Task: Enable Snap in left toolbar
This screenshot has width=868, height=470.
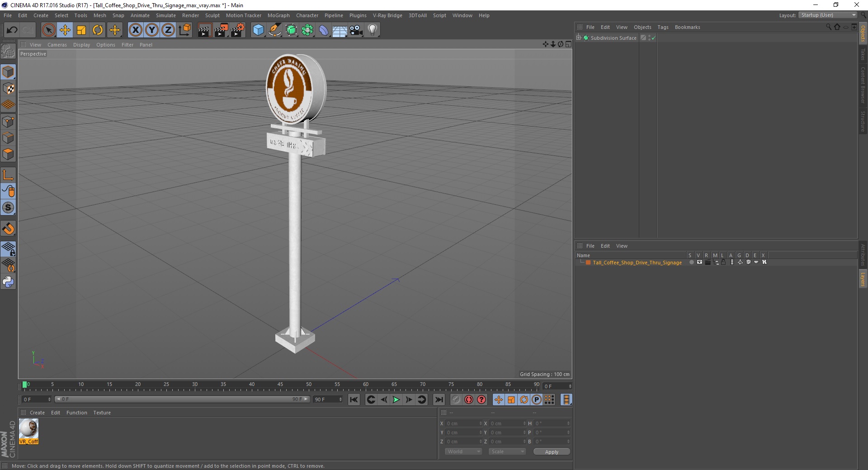Action: 8,229
